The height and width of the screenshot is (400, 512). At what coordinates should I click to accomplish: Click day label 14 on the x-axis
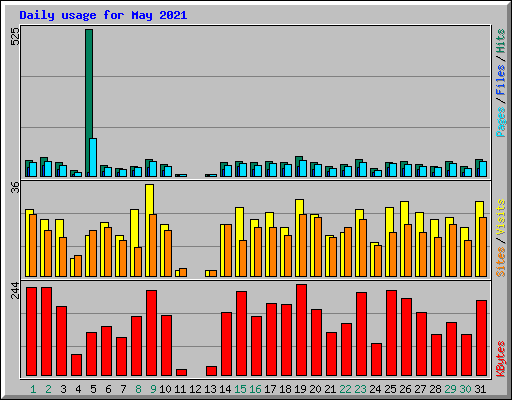(x=225, y=389)
